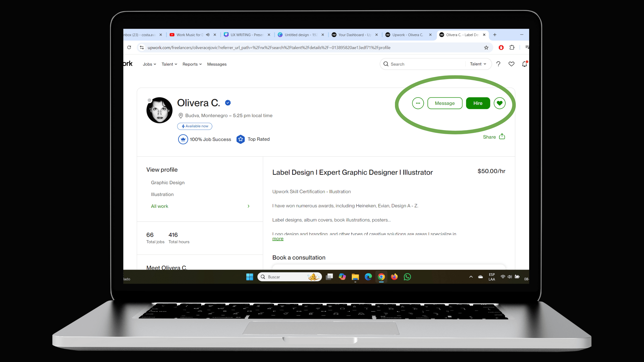Expand All work with chevron
Viewport: 644px width, 362px height.
point(248,206)
